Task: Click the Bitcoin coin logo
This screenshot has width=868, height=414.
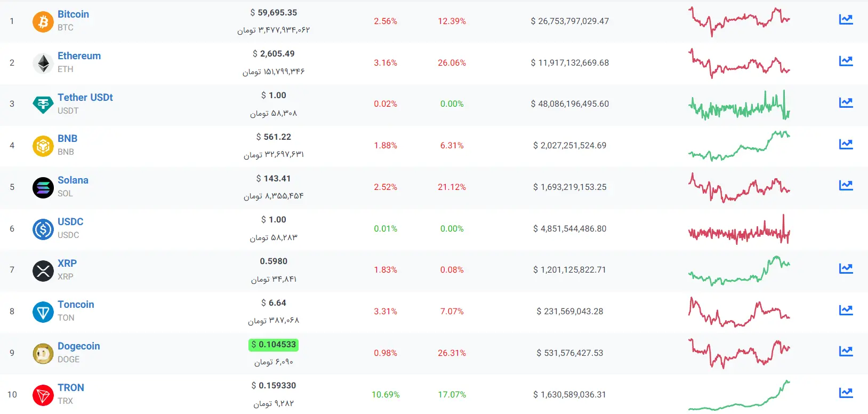Action: pyautogui.click(x=43, y=22)
